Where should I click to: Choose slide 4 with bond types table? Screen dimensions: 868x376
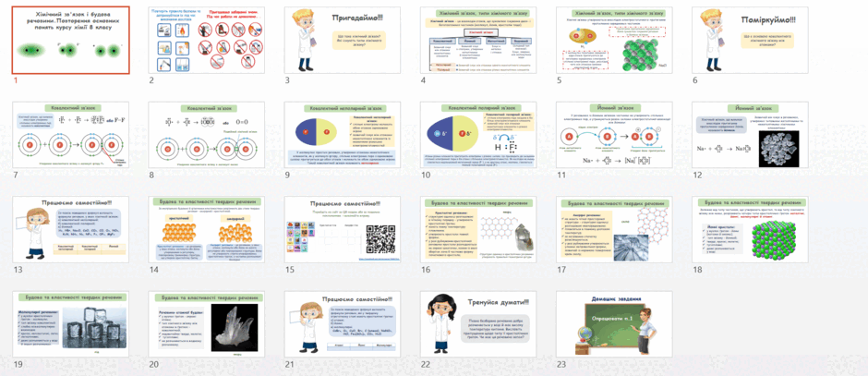478,40
